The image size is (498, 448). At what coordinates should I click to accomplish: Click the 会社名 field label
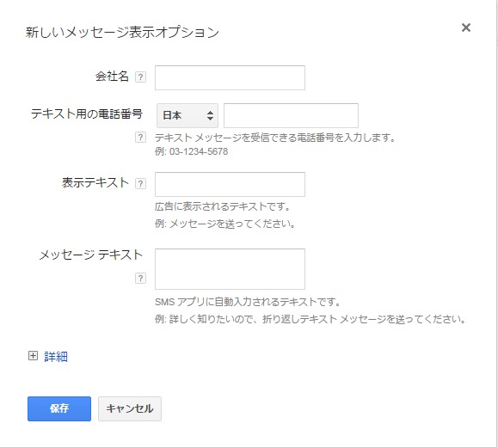pyautogui.click(x=112, y=77)
